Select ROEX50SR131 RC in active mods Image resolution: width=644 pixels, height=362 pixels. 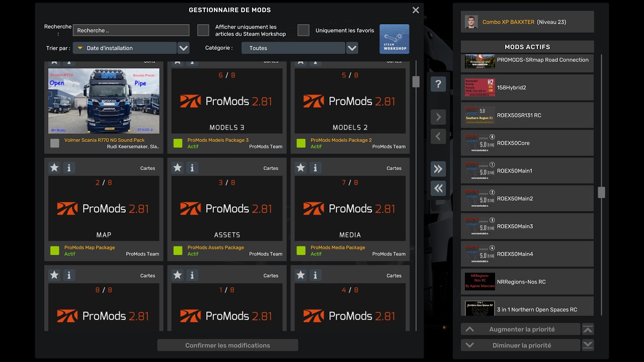[527, 115]
